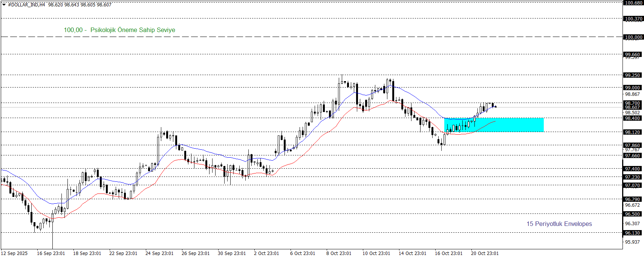
Task: Select the #DOLLAR_IND,H4 chart title text
Action: [x=26, y=5]
